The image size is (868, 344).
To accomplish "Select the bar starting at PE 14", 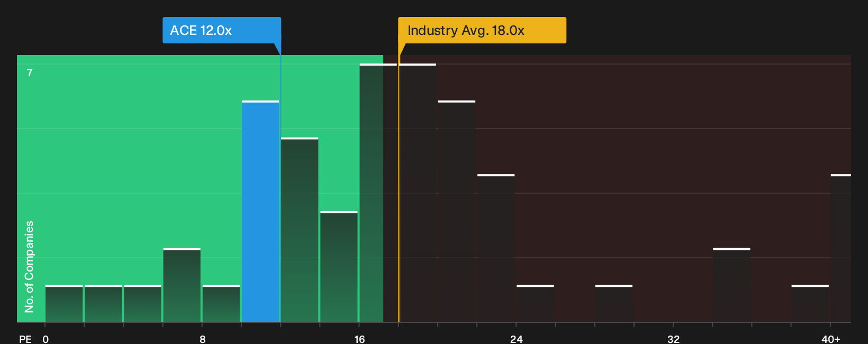I will click(x=339, y=267).
